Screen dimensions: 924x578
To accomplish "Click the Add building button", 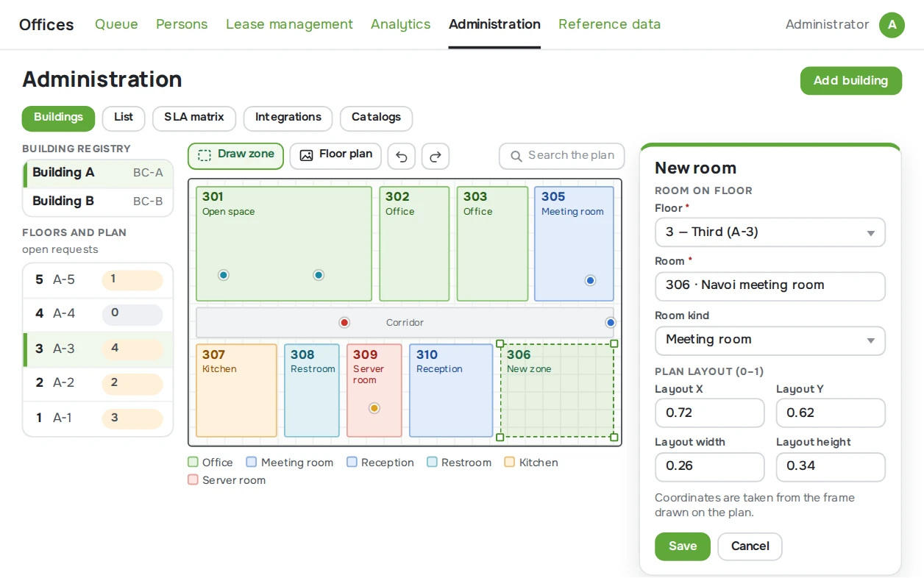I will pos(850,81).
